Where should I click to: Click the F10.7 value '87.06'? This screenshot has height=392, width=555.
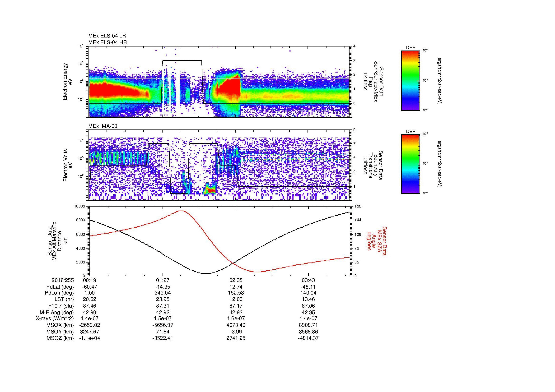(x=308, y=306)
